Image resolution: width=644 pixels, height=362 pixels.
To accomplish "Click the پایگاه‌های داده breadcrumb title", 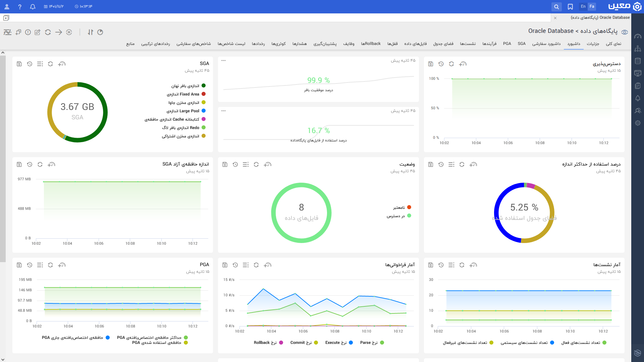I will click(x=599, y=31).
